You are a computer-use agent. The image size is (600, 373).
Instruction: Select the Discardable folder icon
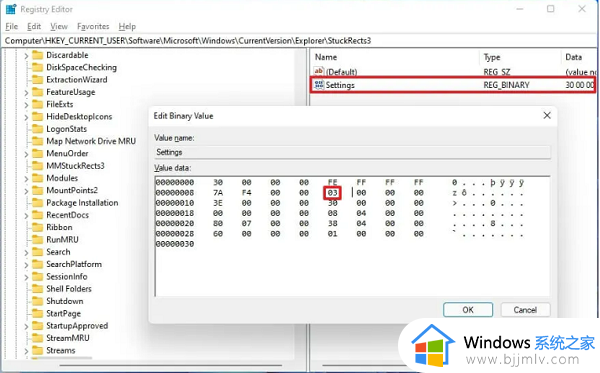tap(38, 55)
